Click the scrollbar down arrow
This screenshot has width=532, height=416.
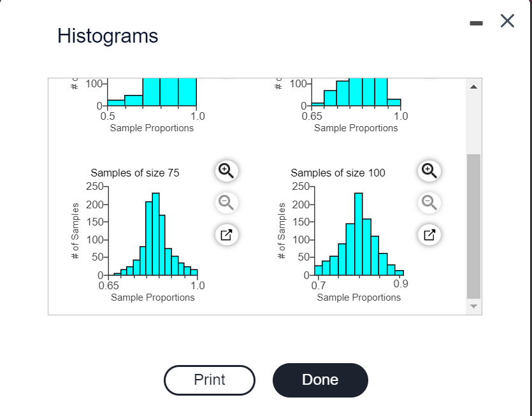pyautogui.click(x=473, y=306)
